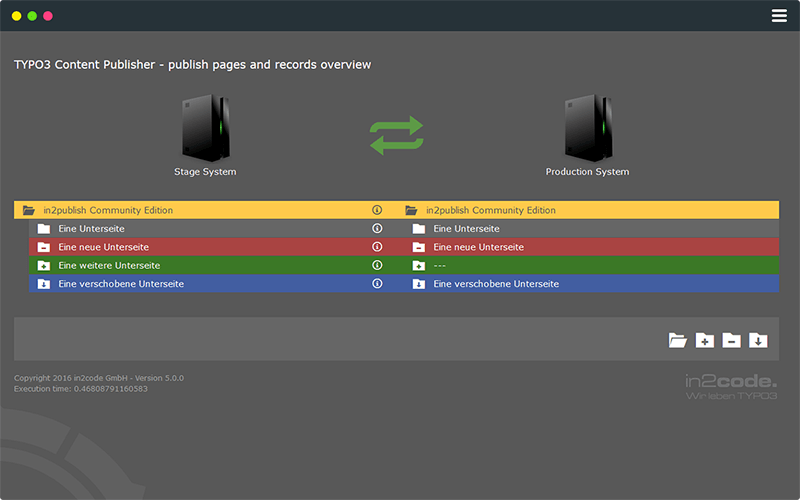The width and height of the screenshot is (800, 500).
Task: Click stage folder icon of Eine Unterseite
Action: coord(44,229)
